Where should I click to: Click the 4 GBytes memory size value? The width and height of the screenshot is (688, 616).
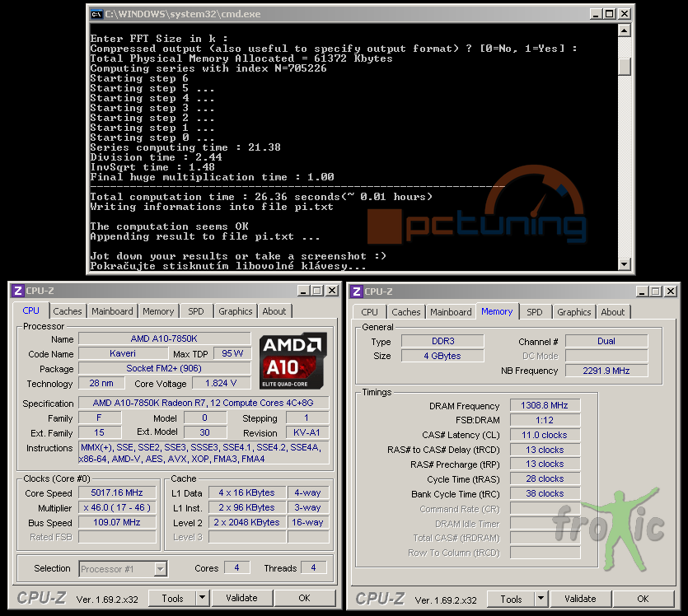[x=443, y=356]
